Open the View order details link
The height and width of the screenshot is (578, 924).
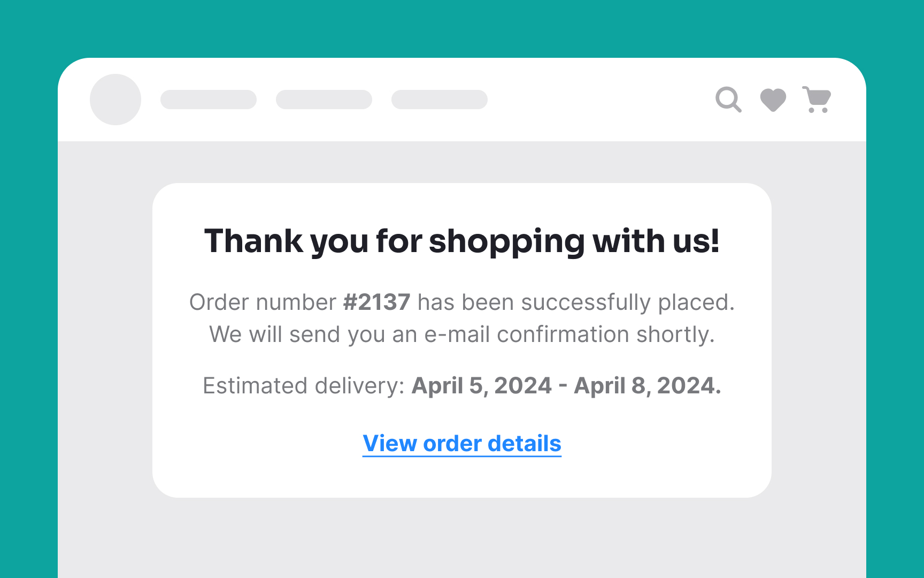click(462, 444)
